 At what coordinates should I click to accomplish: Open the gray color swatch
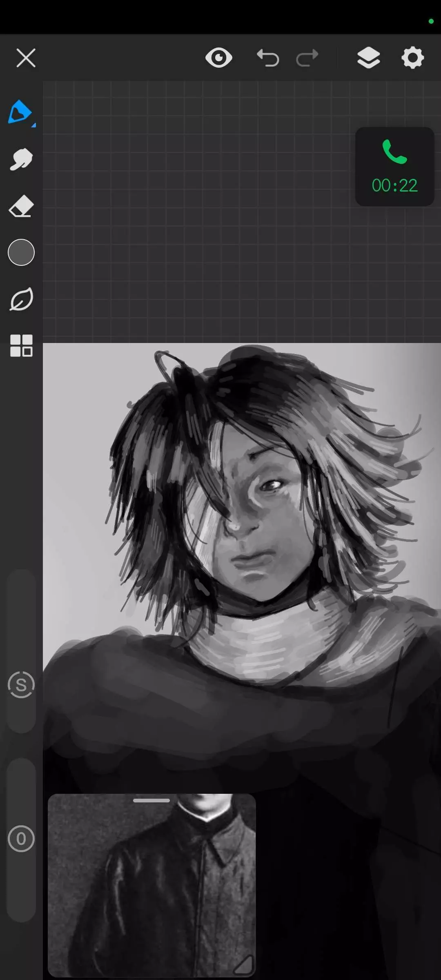tap(21, 252)
